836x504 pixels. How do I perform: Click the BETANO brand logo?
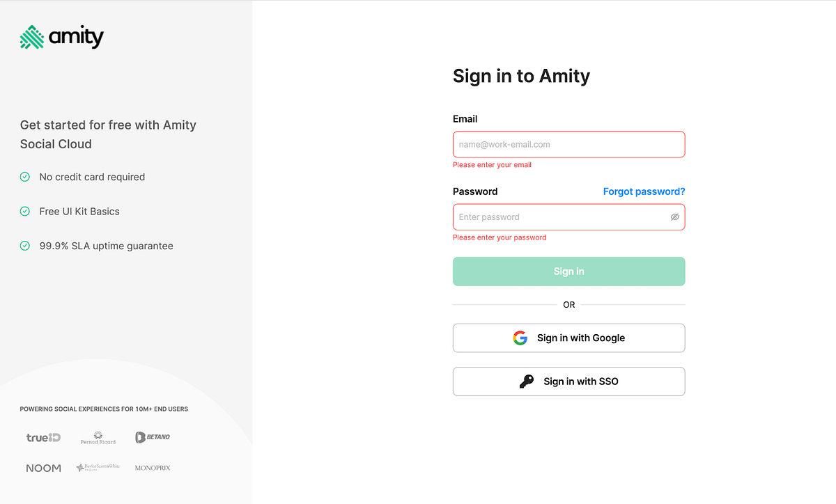152,436
